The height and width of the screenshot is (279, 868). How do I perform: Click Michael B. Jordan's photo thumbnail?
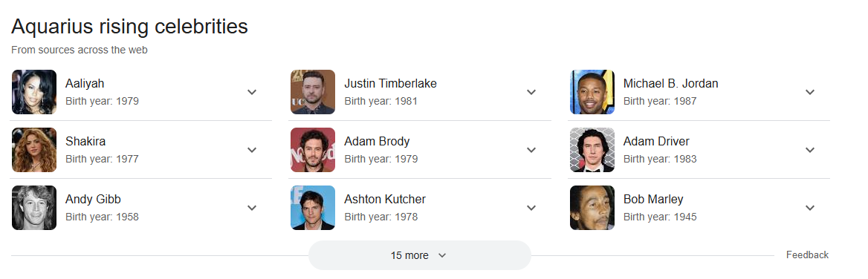[592, 92]
